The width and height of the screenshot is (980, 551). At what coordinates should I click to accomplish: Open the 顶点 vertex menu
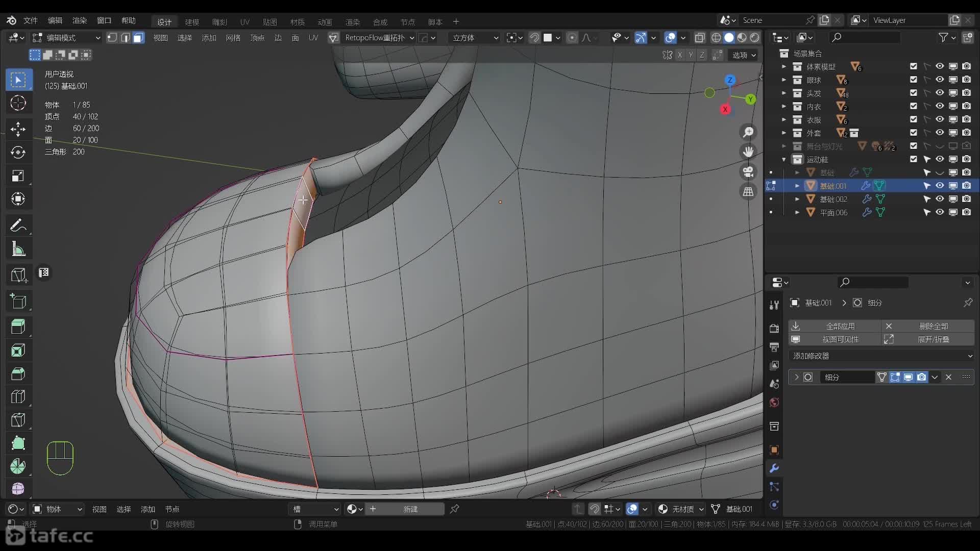tap(257, 38)
